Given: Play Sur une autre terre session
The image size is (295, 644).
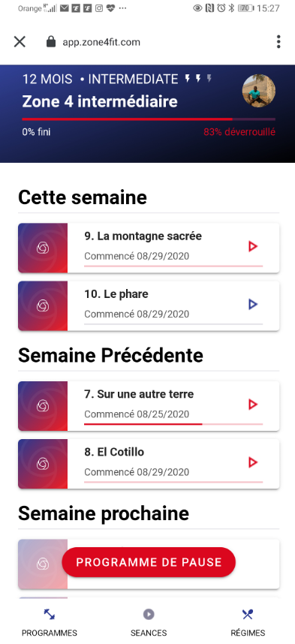Looking at the screenshot, I should click(x=253, y=405).
